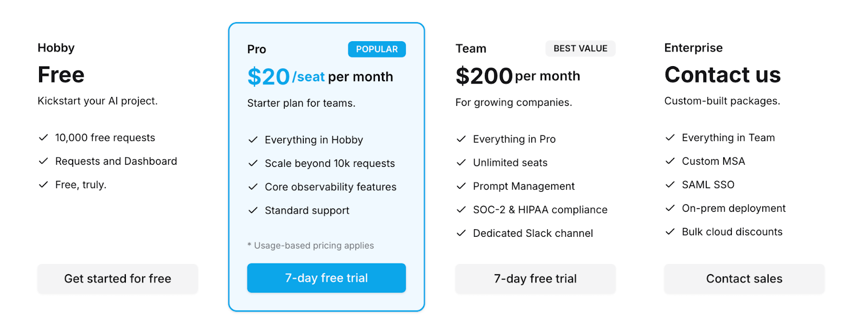The width and height of the screenshot is (868, 336).
Task: Click checkmark next to On-prem deployment
Action: 670,208
